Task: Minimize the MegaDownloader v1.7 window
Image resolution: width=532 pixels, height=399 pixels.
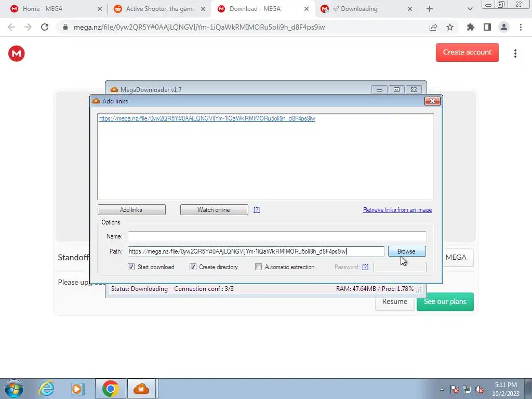Action: tap(379, 90)
